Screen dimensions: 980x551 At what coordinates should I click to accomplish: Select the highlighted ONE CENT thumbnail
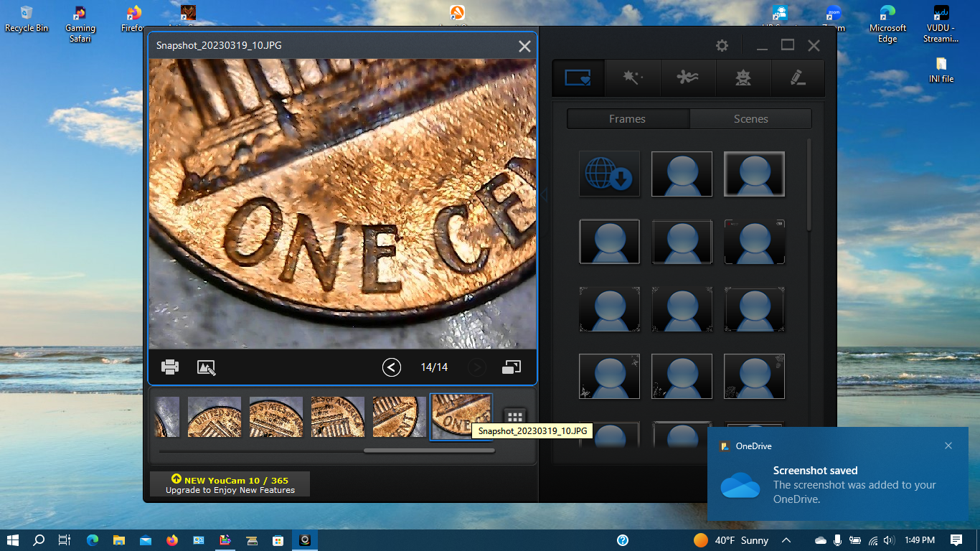461,417
